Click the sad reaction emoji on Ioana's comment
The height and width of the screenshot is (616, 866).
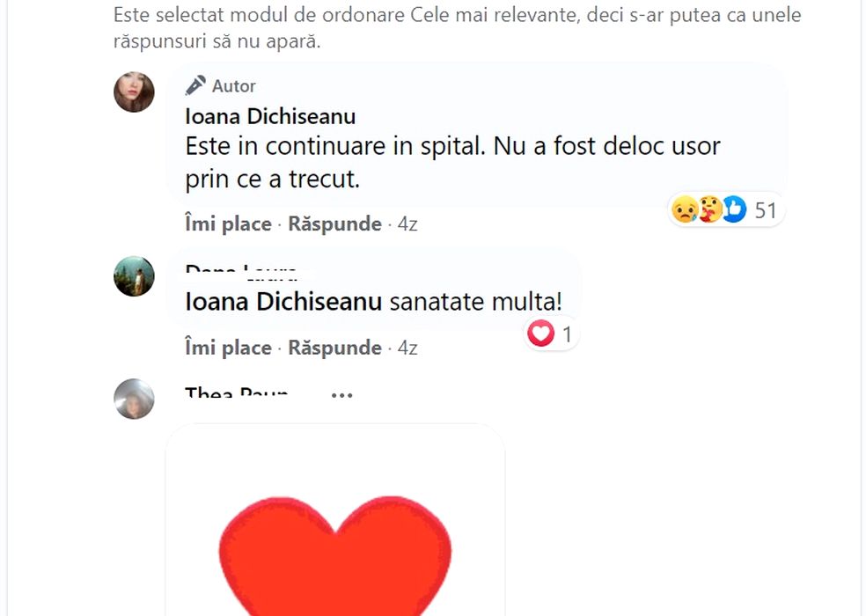[x=684, y=209]
